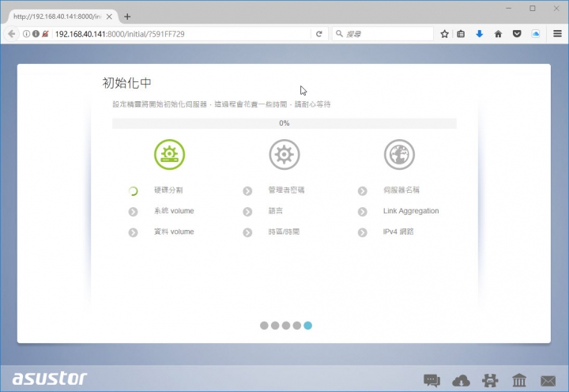Click the URL address field
This screenshot has height=392, width=569.
[x=182, y=34]
